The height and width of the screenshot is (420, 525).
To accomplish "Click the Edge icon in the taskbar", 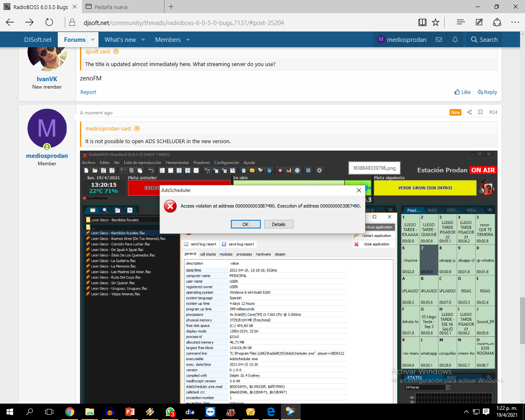I will (271, 412).
